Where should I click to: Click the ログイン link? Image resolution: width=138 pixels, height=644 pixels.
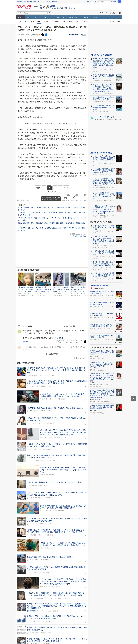pos(42,8)
